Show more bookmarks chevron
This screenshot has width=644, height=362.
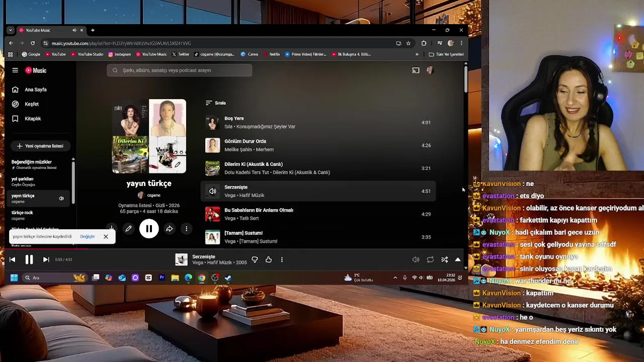417,54
